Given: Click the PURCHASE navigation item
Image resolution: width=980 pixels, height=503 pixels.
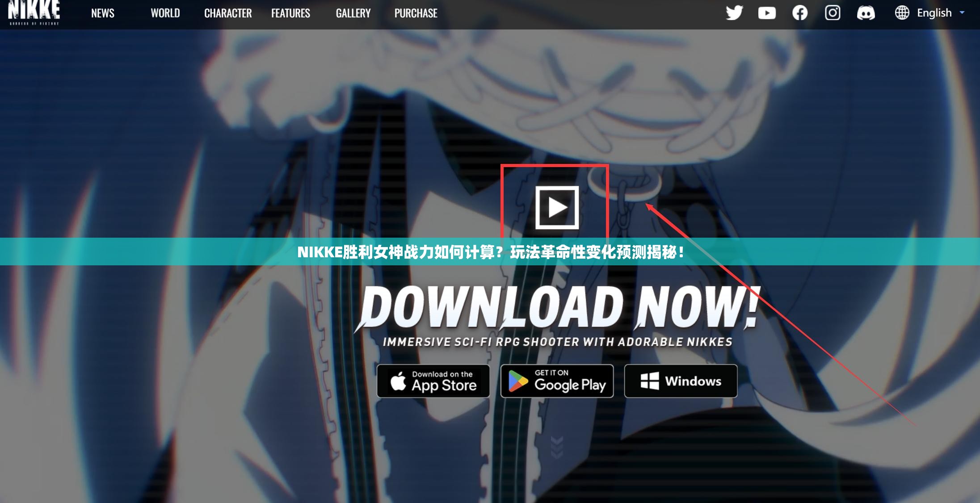Looking at the screenshot, I should pos(416,13).
